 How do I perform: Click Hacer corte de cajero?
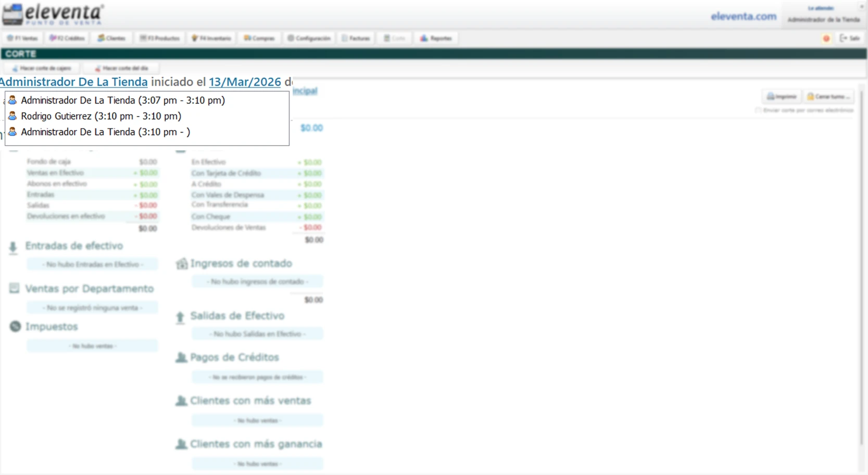tap(42, 68)
